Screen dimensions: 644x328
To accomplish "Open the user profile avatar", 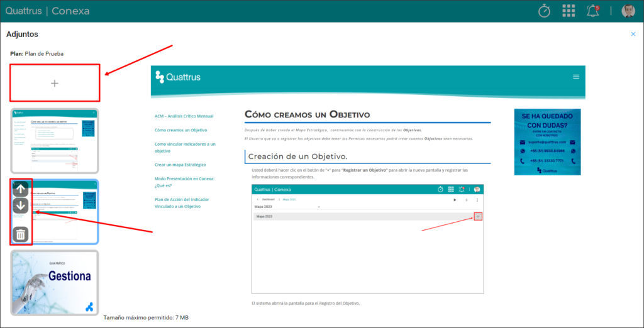I will (628, 11).
